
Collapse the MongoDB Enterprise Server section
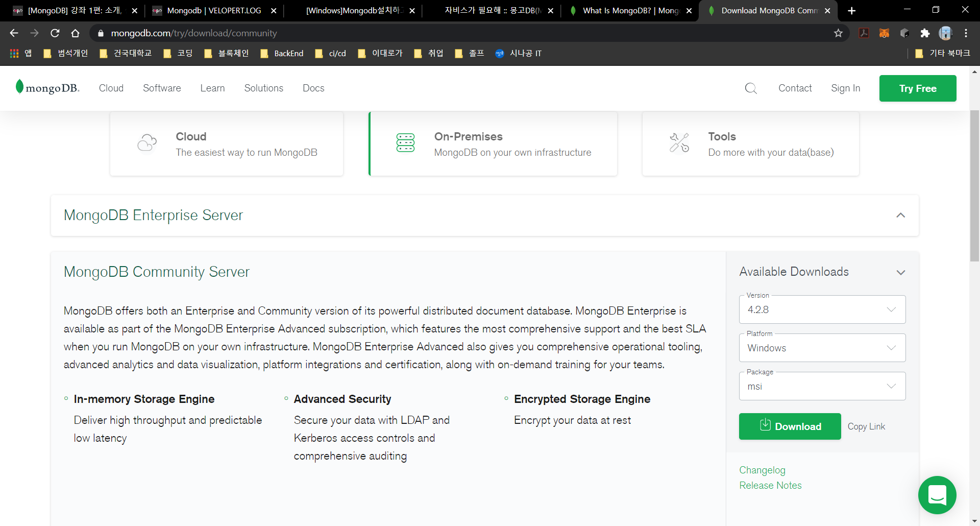tap(900, 216)
